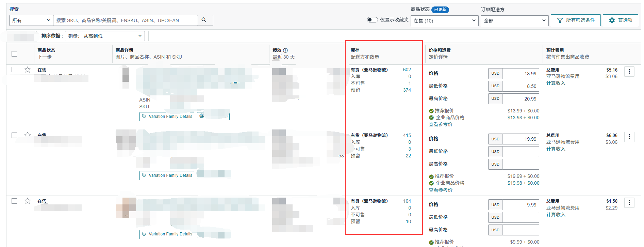Star the third product row as favorite
Screen dimensions: 644x247
[28, 201]
